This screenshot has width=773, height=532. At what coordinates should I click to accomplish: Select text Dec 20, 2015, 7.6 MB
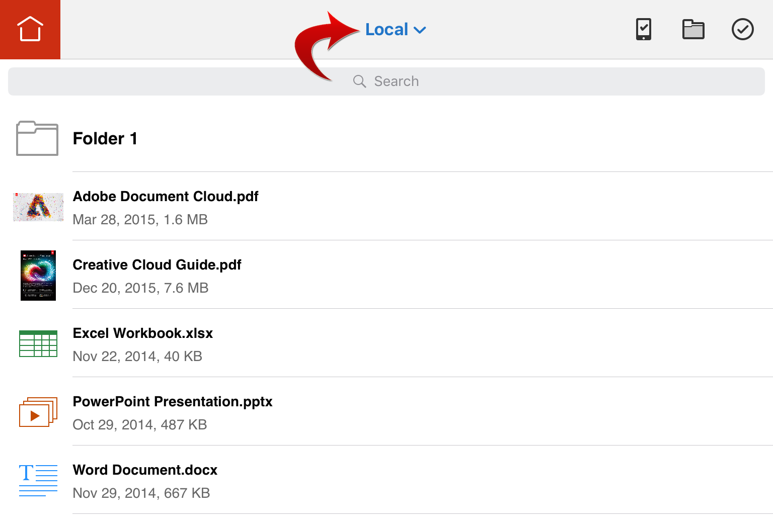point(141,288)
